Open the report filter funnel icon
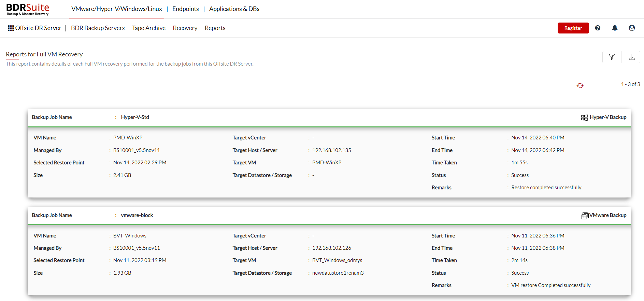644x301 pixels. [x=612, y=57]
